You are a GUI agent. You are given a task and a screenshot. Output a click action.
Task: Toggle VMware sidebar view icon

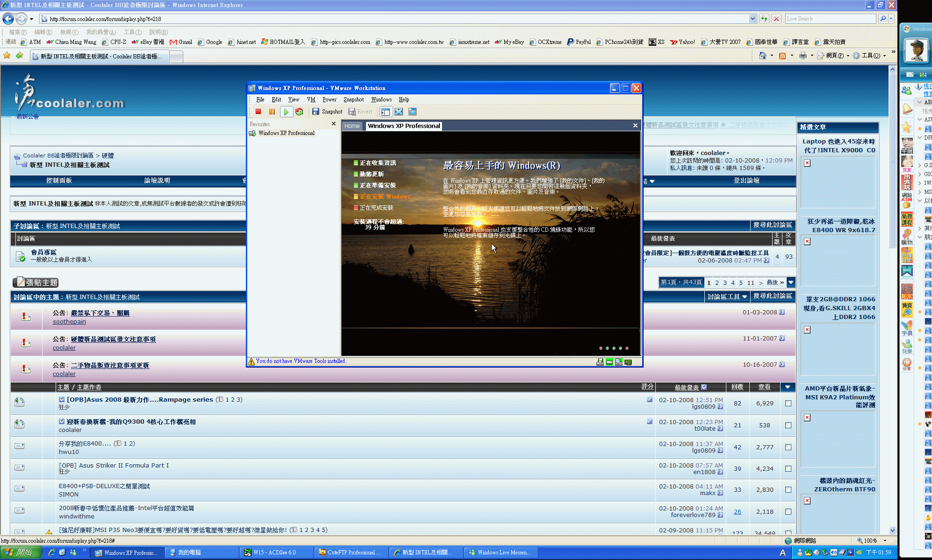tap(385, 112)
